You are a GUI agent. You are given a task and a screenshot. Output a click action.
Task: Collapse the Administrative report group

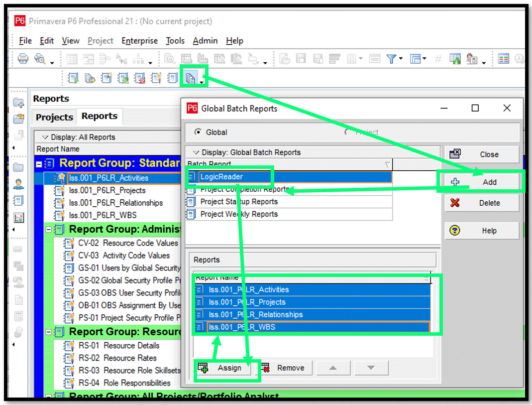click(x=48, y=230)
